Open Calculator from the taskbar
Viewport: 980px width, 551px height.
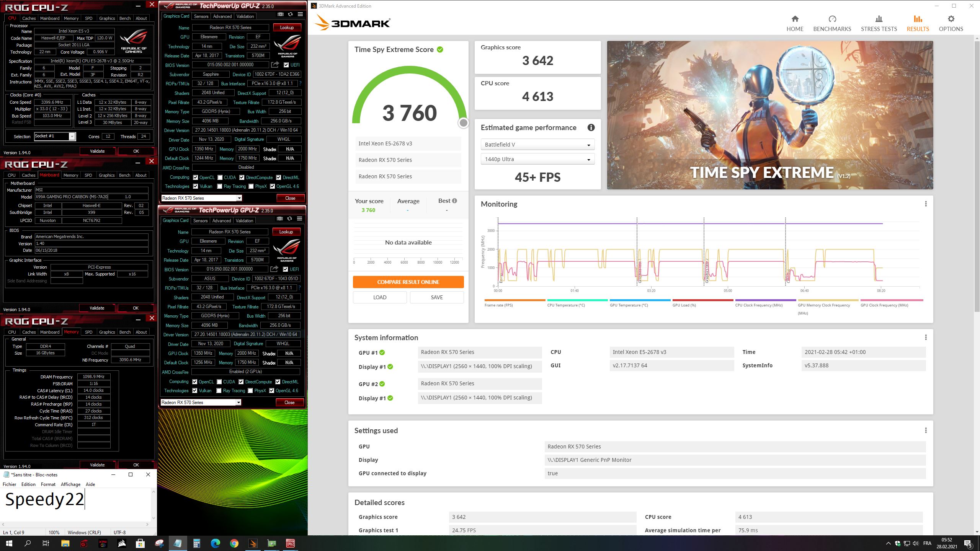(197, 543)
